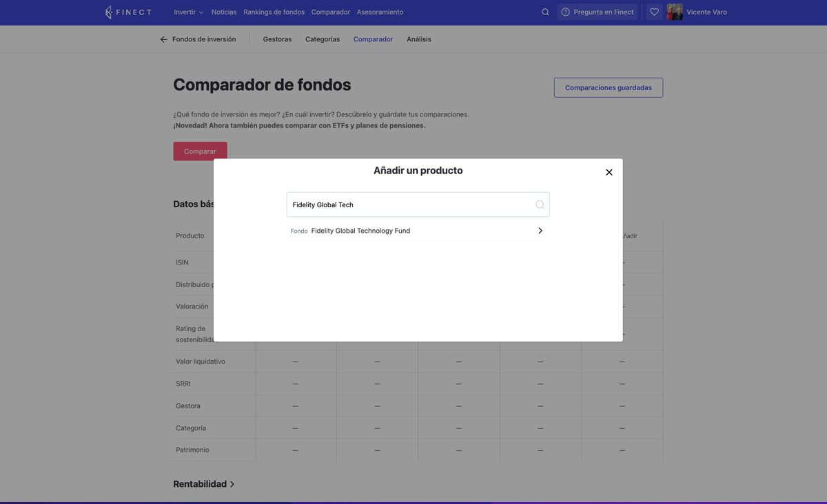
Task: Click the Valoración row label
Action: click(x=192, y=306)
